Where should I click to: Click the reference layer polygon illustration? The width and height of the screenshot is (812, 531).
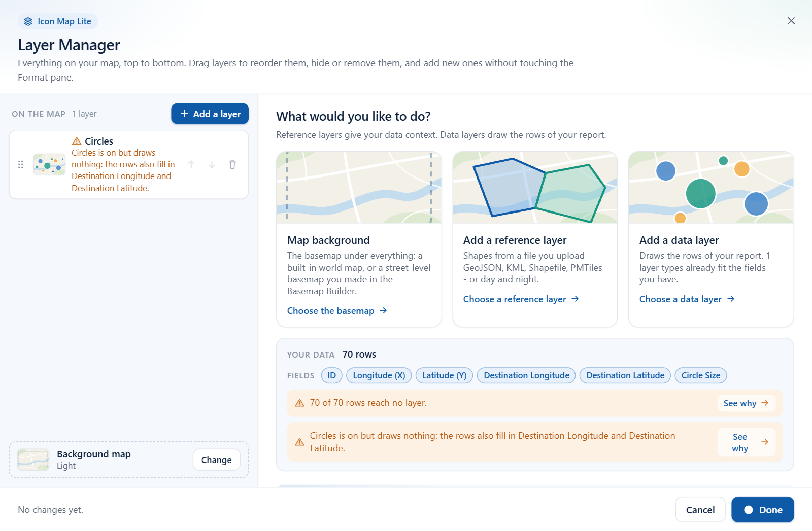pos(535,187)
